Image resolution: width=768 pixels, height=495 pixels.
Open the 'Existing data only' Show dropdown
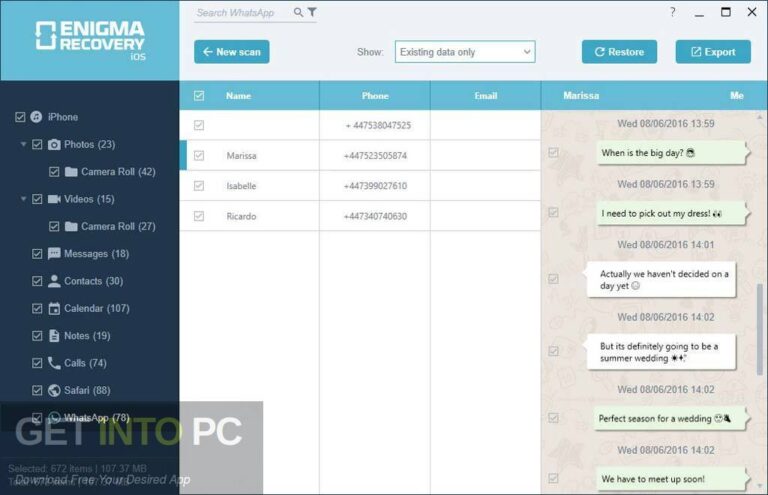(465, 52)
